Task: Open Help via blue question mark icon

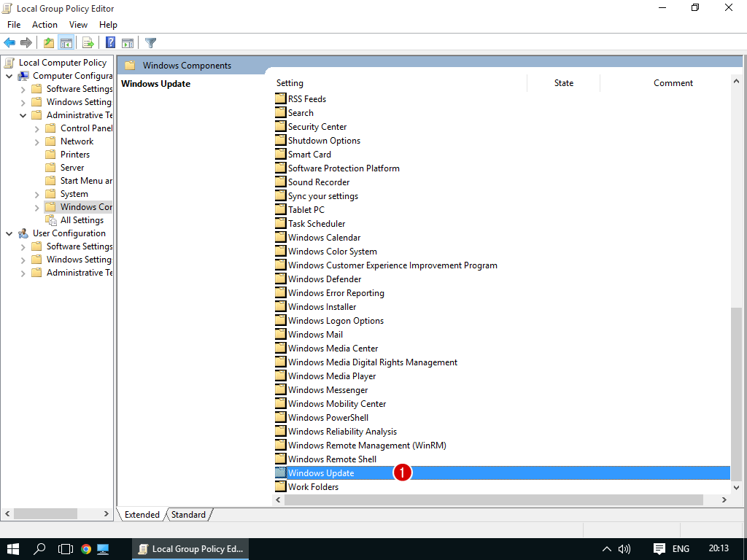Action: click(111, 43)
